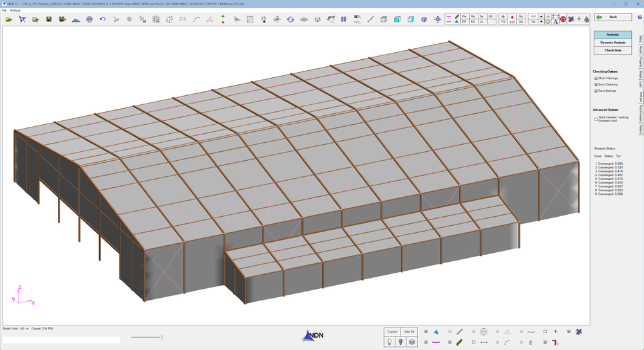This screenshot has width=644, height=350.
Task: Select case 7 Converged 0.607 row
Action: click(x=609, y=187)
